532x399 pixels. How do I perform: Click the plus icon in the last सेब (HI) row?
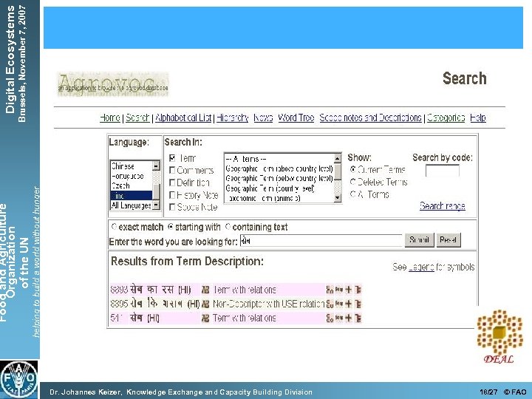pyautogui.click(x=348, y=318)
